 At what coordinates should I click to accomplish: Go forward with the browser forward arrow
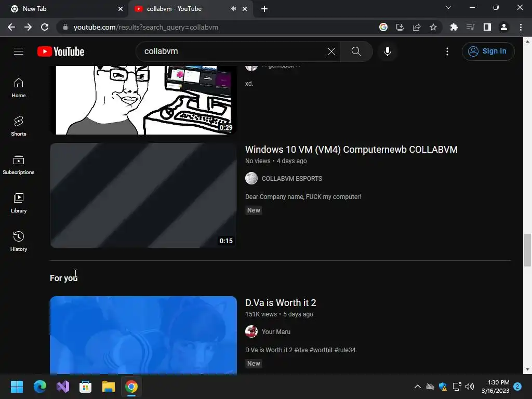28,27
